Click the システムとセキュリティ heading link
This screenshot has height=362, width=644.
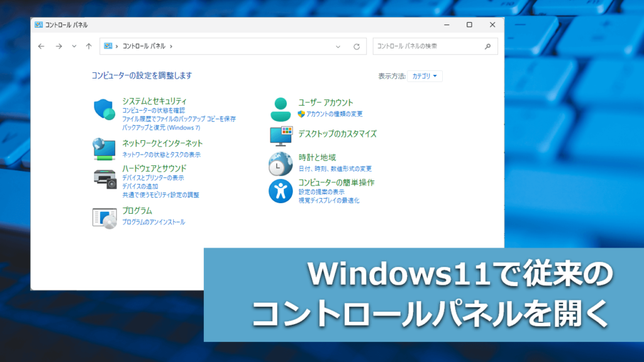[154, 101]
